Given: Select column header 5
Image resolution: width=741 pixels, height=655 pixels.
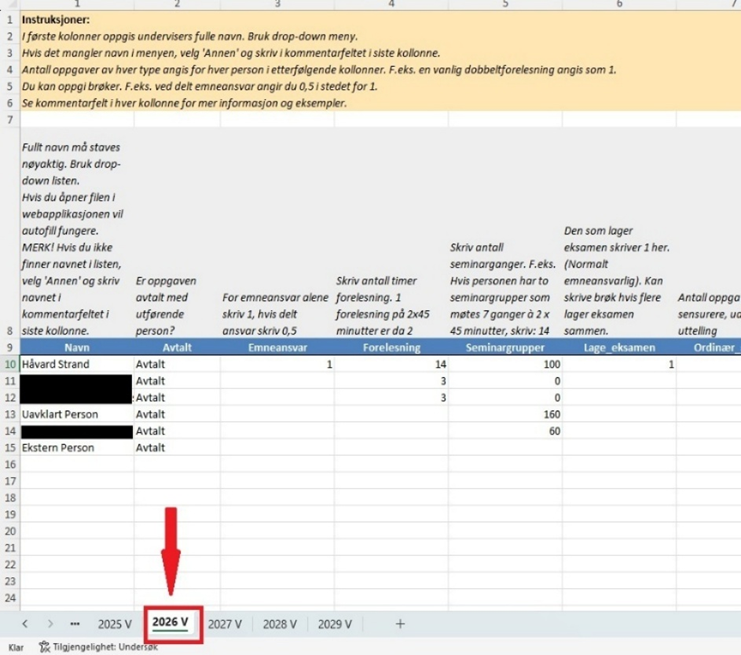Looking at the screenshot, I should click(505, 4).
